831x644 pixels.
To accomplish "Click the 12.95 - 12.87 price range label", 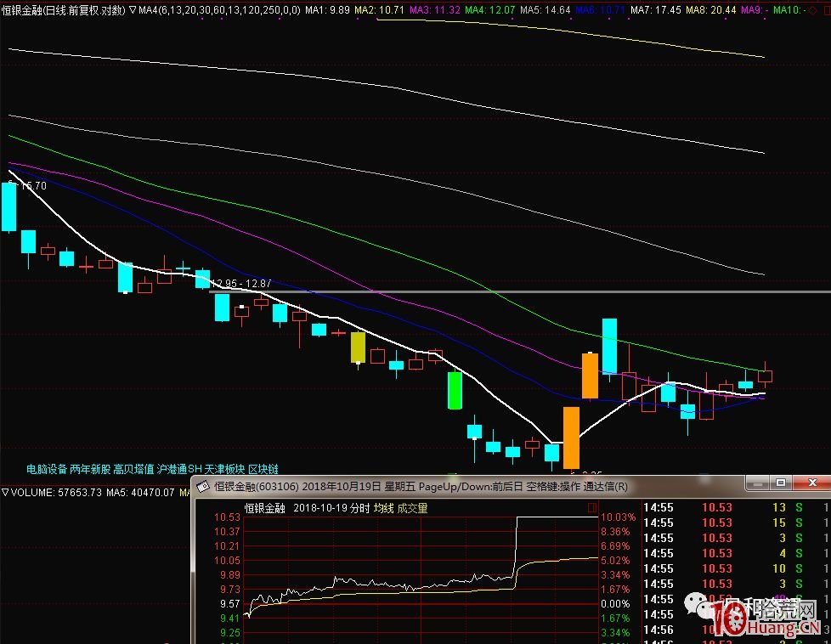I will pyautogui.click(x=241, y=284).
